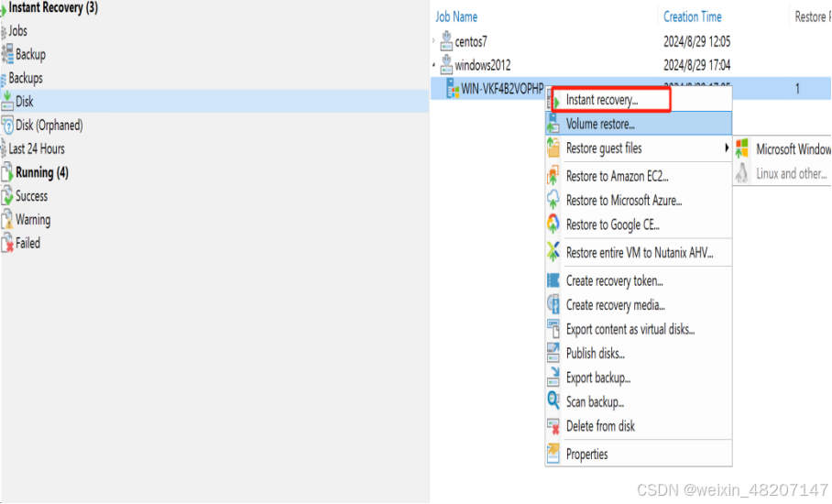
Task: Select Export backup menu entry
Action: click(x=639, y=378)
